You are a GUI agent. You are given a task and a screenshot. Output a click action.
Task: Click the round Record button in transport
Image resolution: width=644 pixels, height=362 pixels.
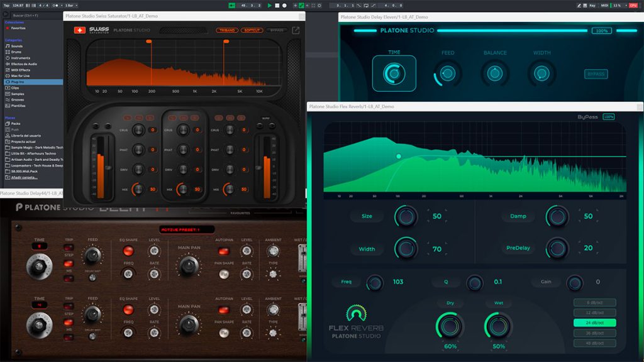(x=284, y=5)
